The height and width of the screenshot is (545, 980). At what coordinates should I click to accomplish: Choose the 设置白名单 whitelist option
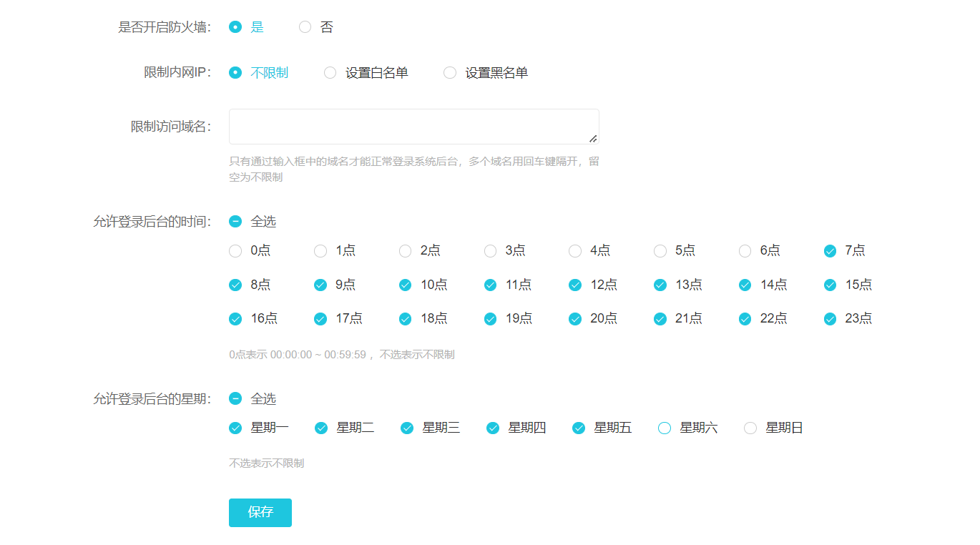pos(330,72)
